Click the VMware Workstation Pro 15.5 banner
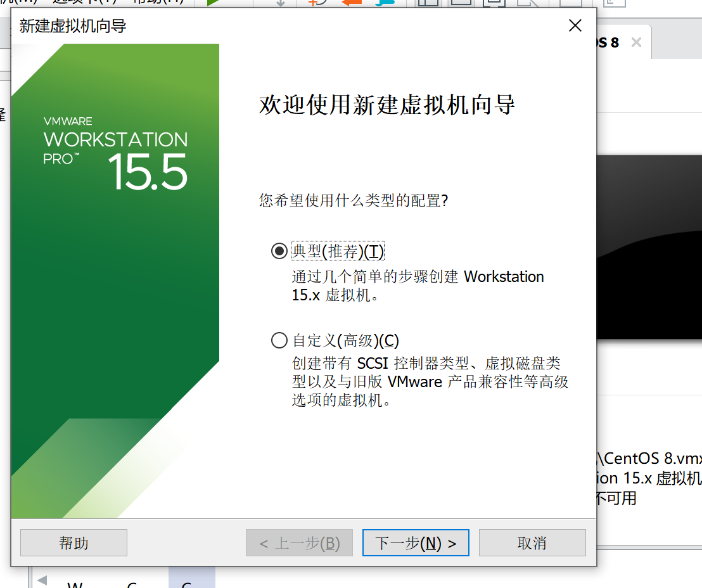The height and width of the screenshot is (588, 702). pyautogui.click(x=115, y=281)
